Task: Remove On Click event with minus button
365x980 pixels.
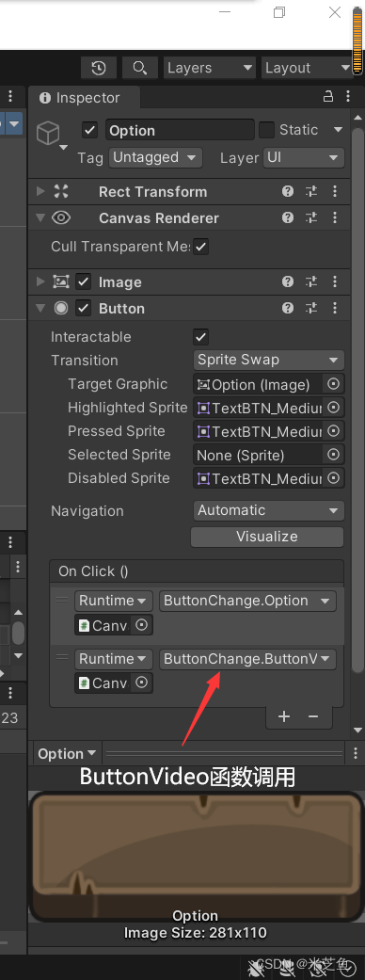Action: (313, 716)
